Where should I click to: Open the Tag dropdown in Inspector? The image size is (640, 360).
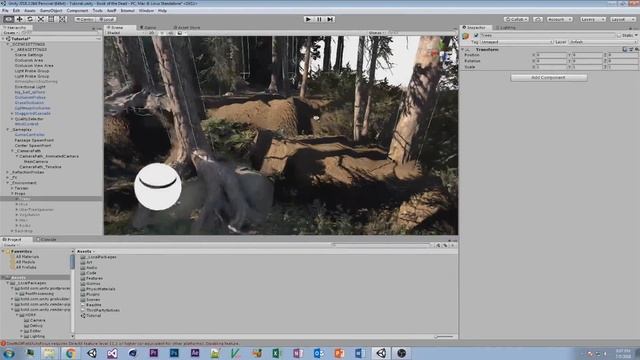(516, 42)
